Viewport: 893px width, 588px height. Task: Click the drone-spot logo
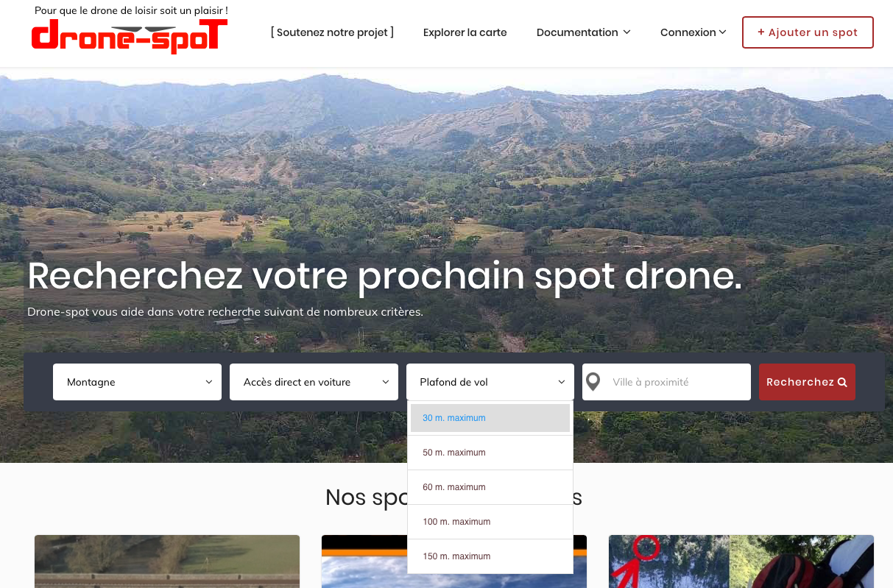click(130, 36)
